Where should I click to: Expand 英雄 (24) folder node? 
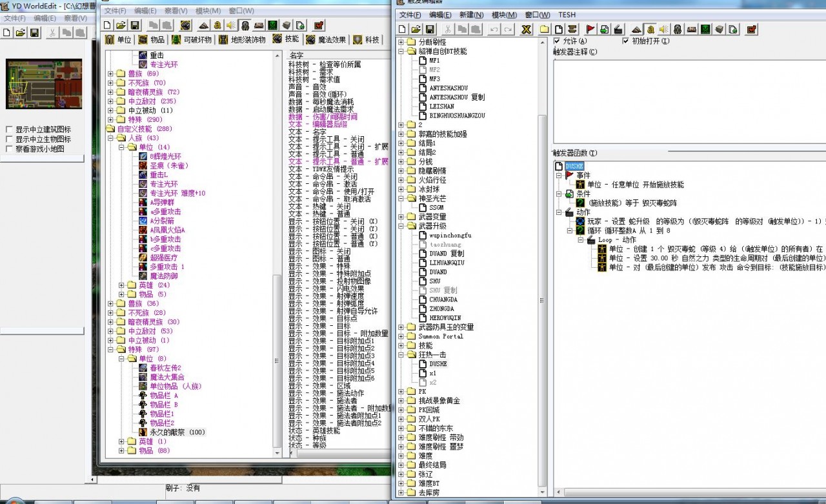121,285
